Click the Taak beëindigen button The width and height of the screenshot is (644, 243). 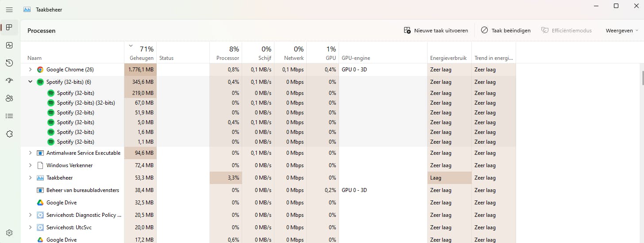click(505, 31)
